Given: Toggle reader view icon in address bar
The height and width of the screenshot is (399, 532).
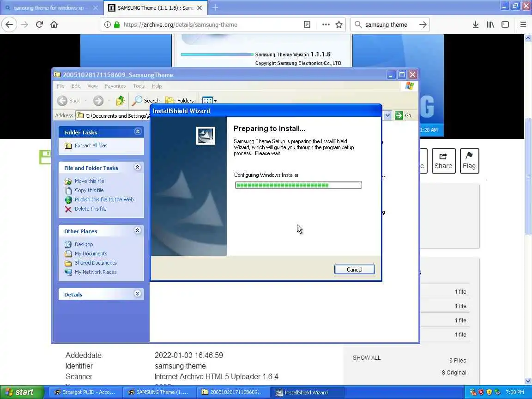Looking at the screenshot, I should pos(307,24).
